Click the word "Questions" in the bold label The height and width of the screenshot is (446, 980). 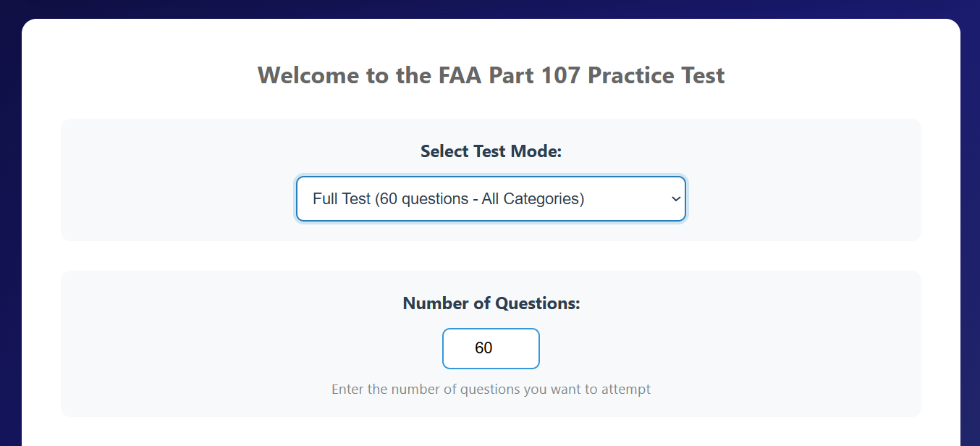tap(537, 303)
